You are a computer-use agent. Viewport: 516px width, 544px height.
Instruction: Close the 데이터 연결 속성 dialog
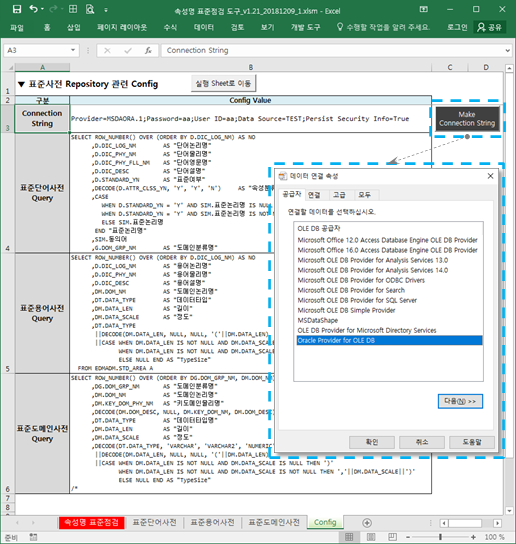(490, 176)
